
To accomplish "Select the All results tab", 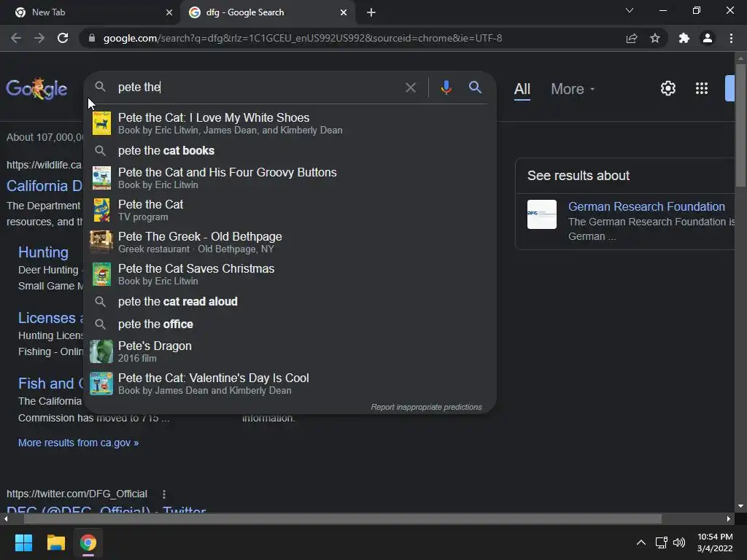I will (x=522, y=89).
